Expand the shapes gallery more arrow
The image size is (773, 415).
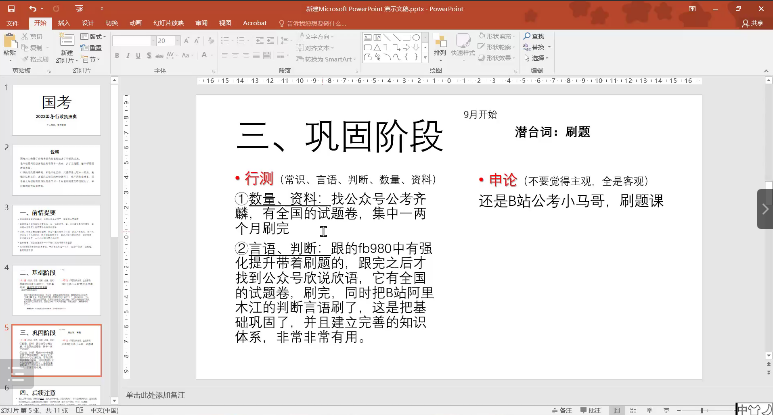click(425, 58)
